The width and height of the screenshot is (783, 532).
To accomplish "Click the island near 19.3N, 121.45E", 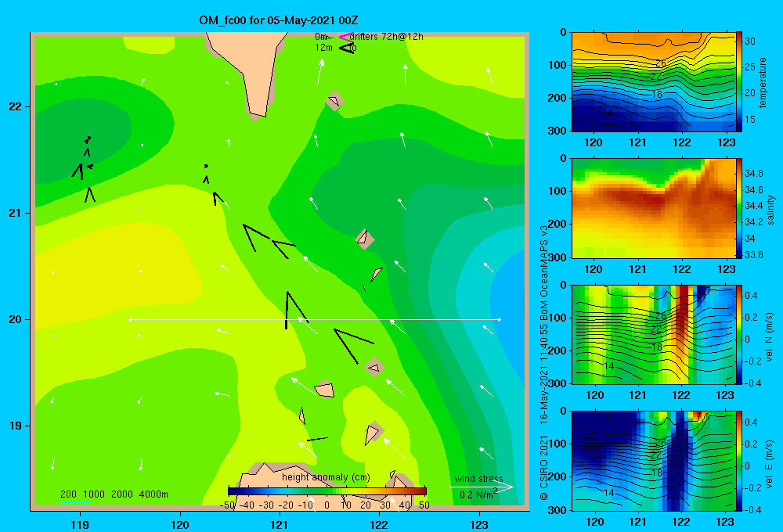I will [325, 389].
